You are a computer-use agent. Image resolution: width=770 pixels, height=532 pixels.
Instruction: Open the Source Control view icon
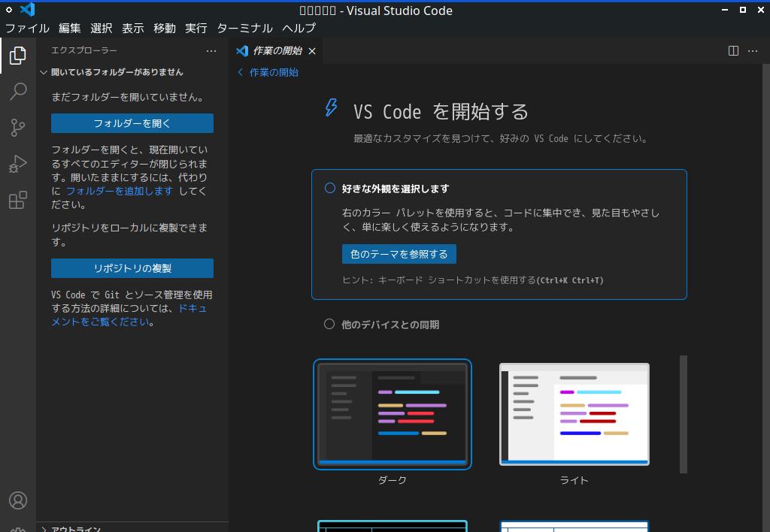tap(18, 128)
